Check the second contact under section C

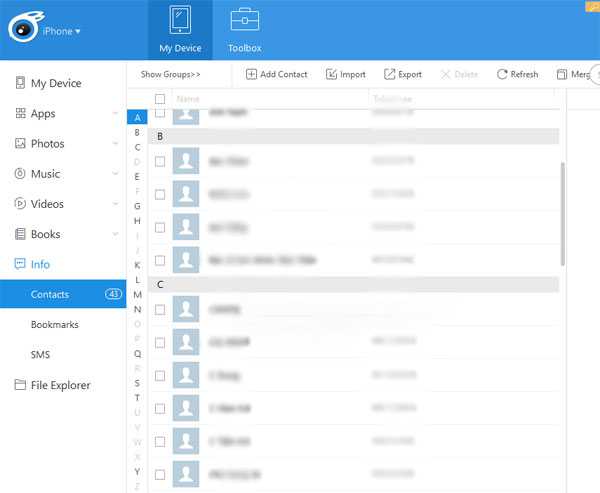[160, 343]
